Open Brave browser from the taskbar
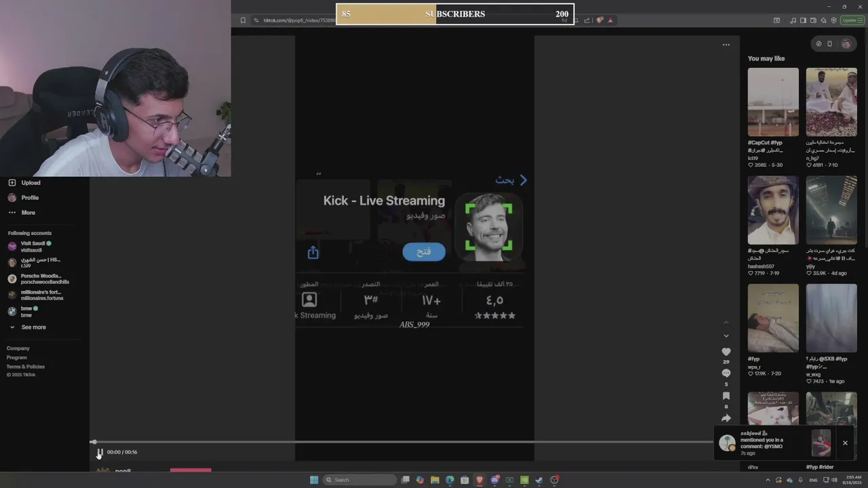This screenshot has height=488, width=868. pyautogui.click(x=479, y=480)
